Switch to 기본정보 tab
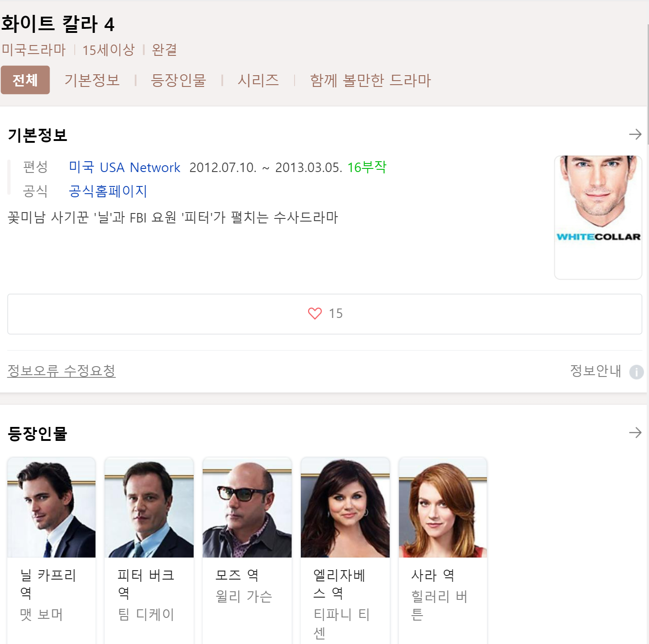 pyautogui.click(x=92, y=80)
